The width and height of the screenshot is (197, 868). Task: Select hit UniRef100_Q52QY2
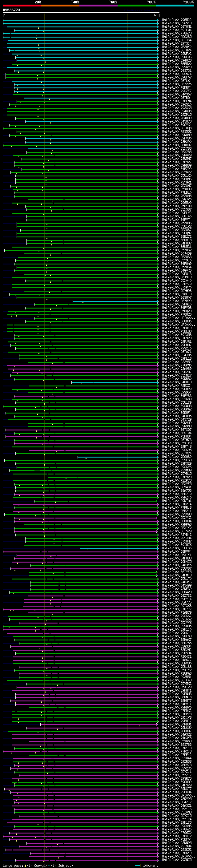tap(177, 47)
